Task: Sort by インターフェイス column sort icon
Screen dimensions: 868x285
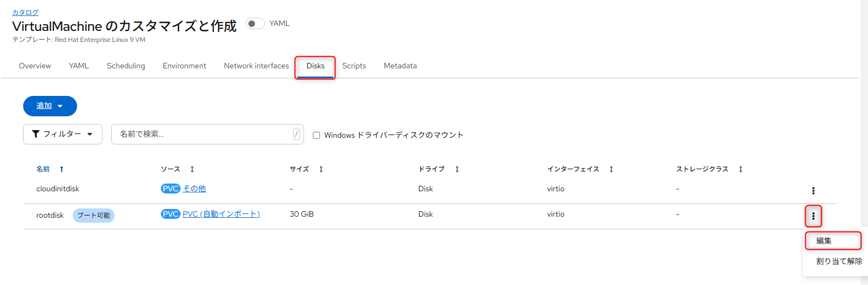Action: tap(611, 169)
